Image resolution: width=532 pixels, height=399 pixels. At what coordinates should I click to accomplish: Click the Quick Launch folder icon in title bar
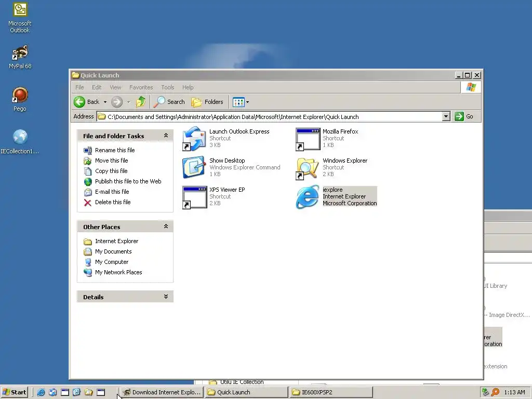pos(76,75)
